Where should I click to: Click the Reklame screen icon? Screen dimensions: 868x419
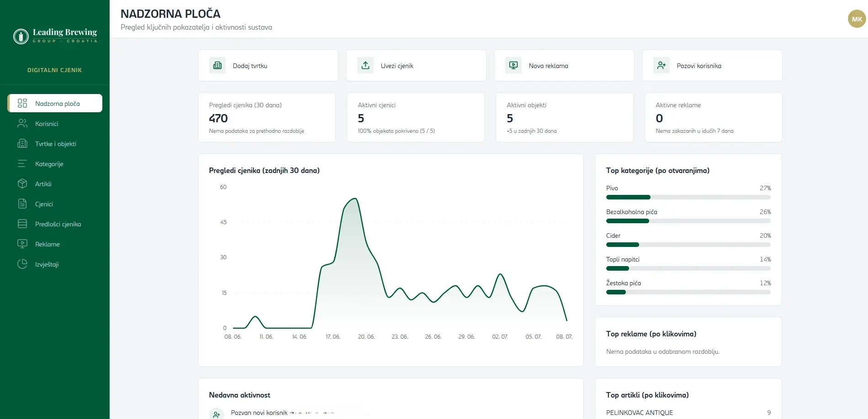22,244
